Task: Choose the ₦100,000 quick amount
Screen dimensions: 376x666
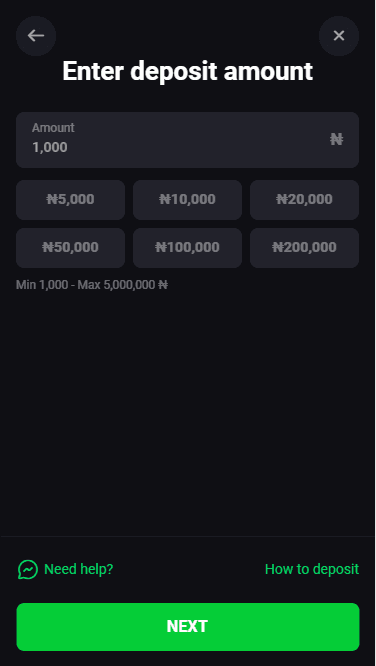Action: pyautogui.click(x=187, y=248)
